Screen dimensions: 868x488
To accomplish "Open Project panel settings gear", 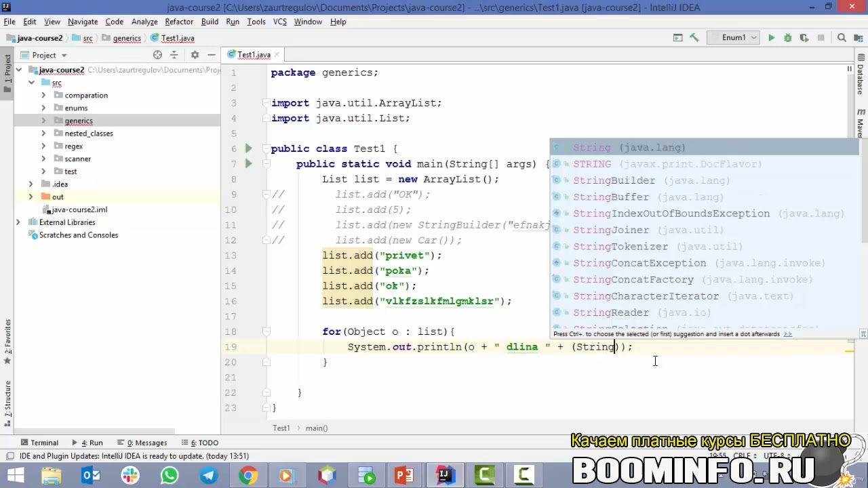I will pos(195,55).
